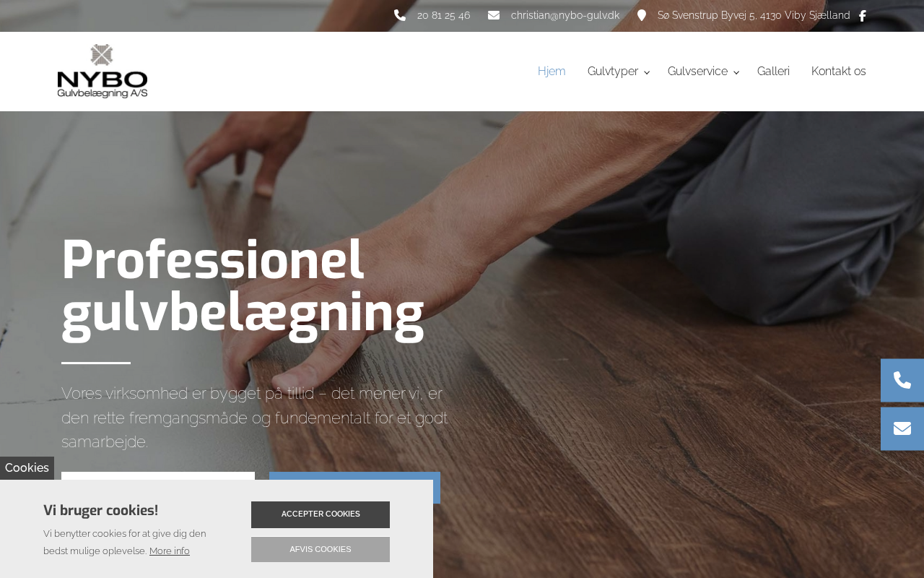Click the phone icon in top bar
Screen dimensions: 924x578
pyautogui.click(x=400, y=15)
